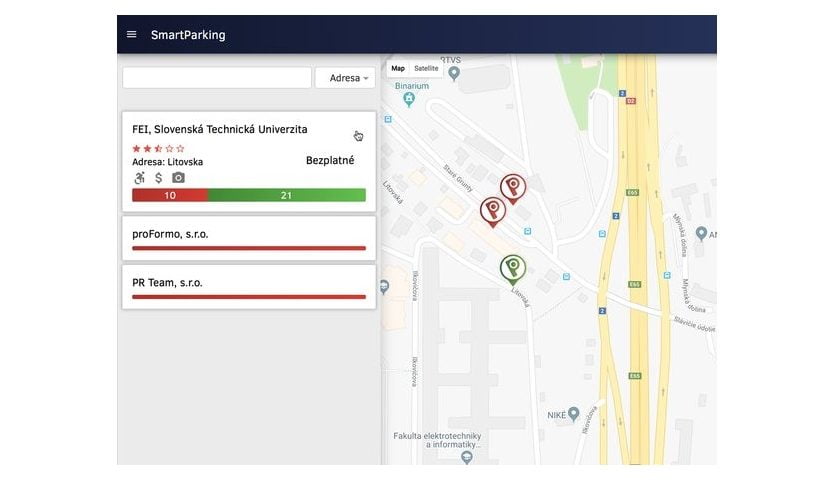
Task: Click the red occupied segment showing 10
Action: coord(170,195)
